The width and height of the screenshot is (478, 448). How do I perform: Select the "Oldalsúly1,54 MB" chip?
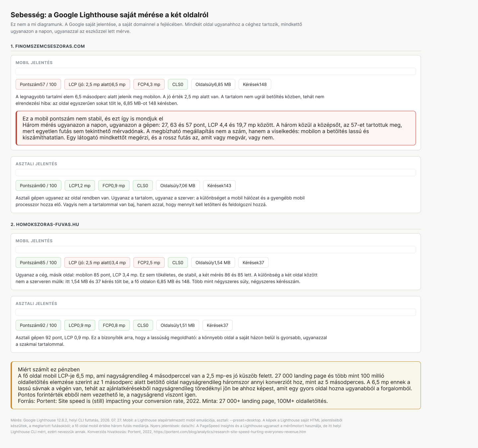tap(213, 262)
